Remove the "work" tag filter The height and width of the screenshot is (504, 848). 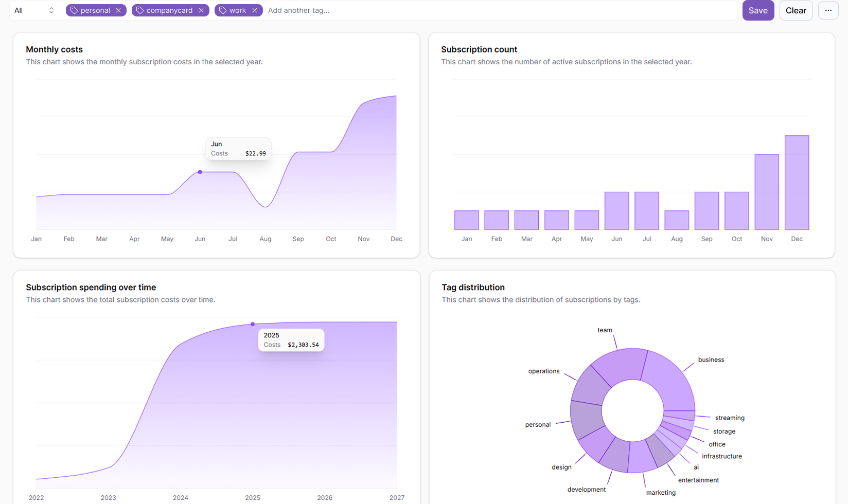[255, 10]
